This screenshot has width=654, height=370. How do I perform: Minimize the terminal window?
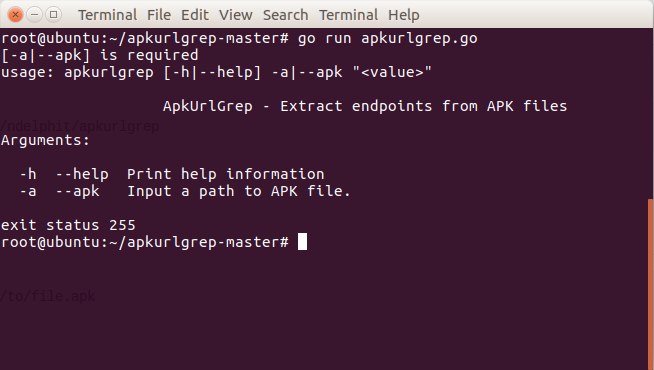coord(35,15)
